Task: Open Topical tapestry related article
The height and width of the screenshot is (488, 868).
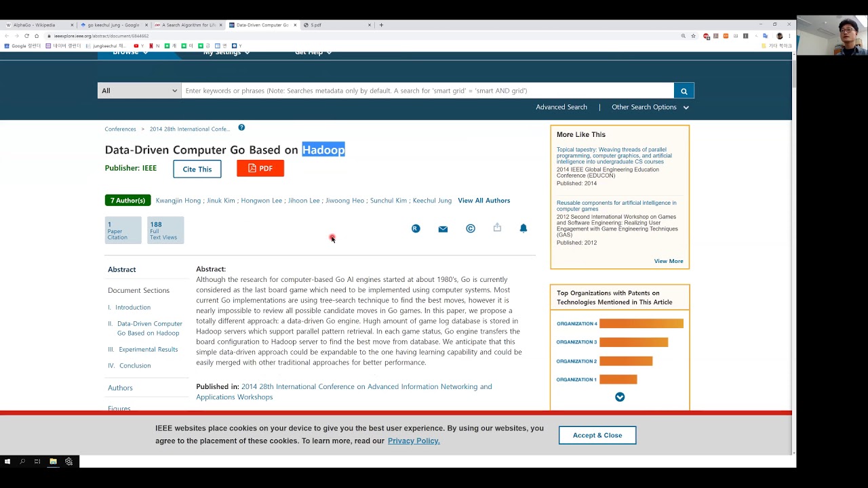Action: tap(614, 156)
